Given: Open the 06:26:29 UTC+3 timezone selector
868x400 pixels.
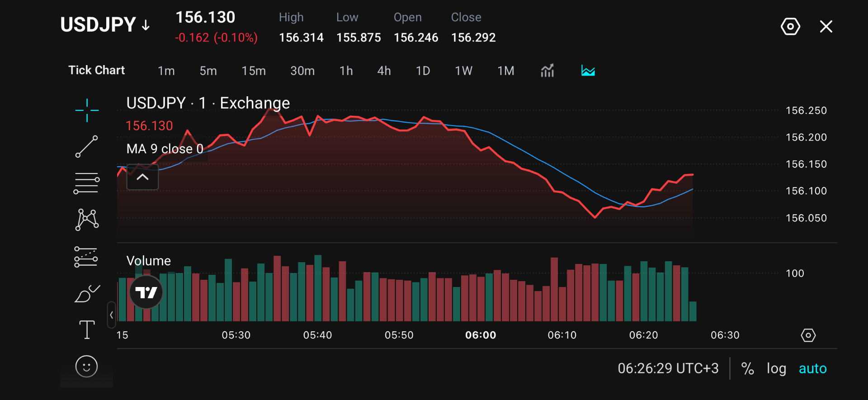Looking at the screenshot, I should pos(668,368).
